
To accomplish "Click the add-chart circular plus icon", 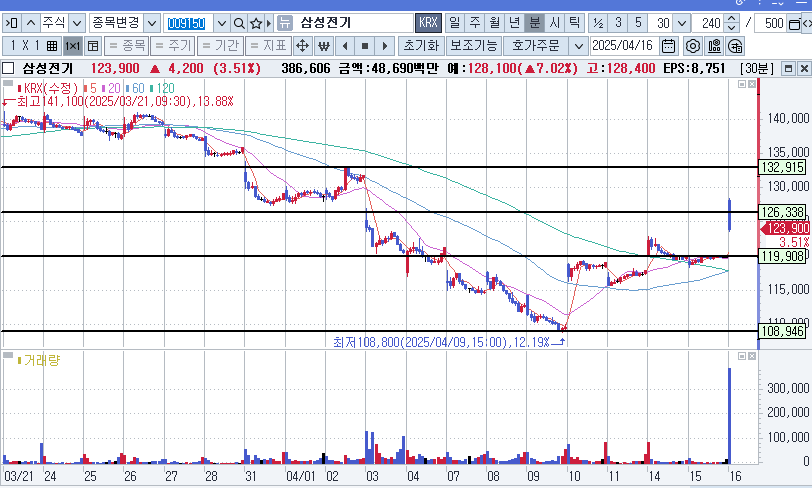I will coord(735,46).
